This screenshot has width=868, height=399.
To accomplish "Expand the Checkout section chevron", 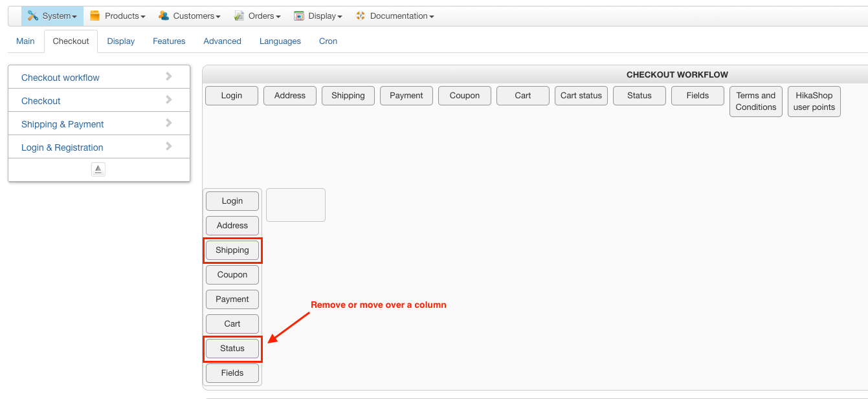I will click(168, 100).
